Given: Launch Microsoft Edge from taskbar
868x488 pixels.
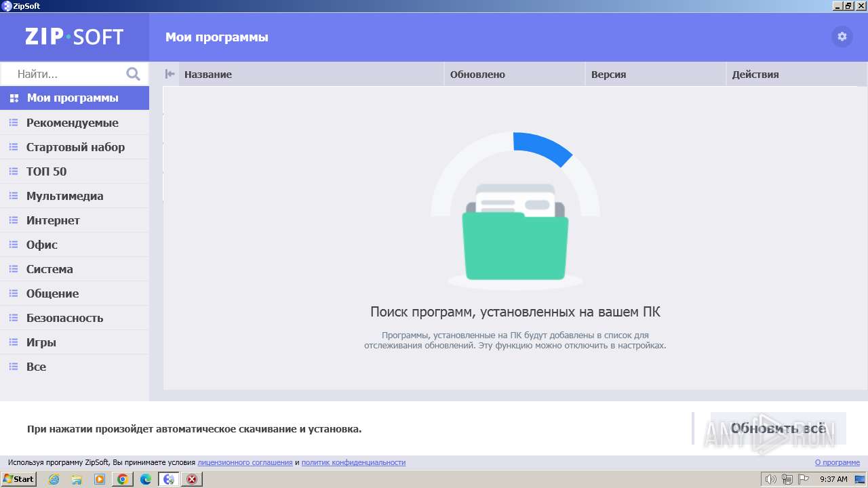Looking at the screenshot, I should (x=146, y=479).
